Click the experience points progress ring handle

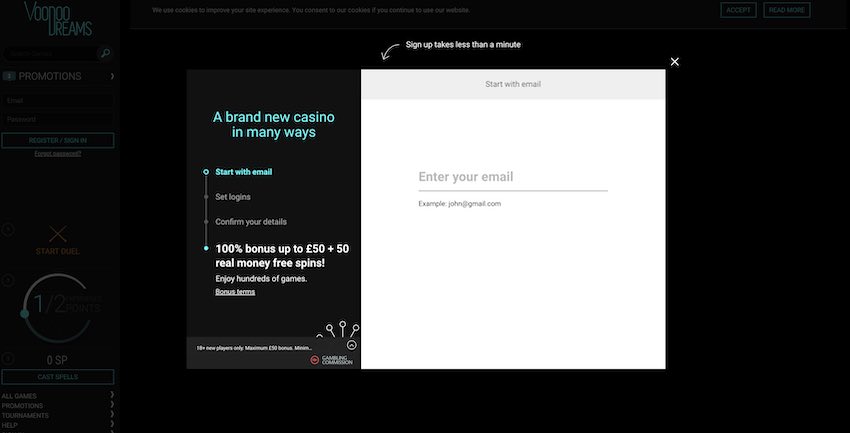[x=24, y=314]
